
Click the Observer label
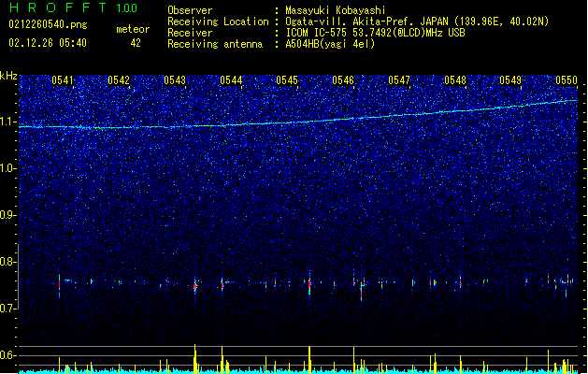tap(190, 10)
